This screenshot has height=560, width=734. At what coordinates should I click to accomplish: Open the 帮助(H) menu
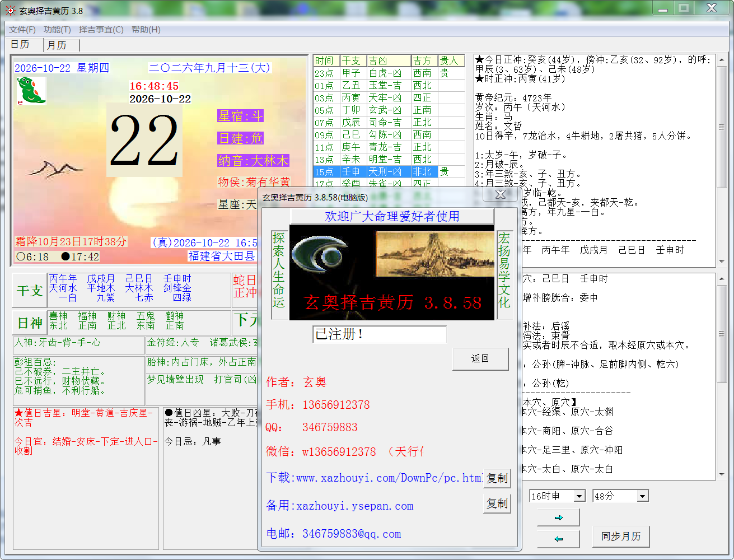tap(146, 30)
